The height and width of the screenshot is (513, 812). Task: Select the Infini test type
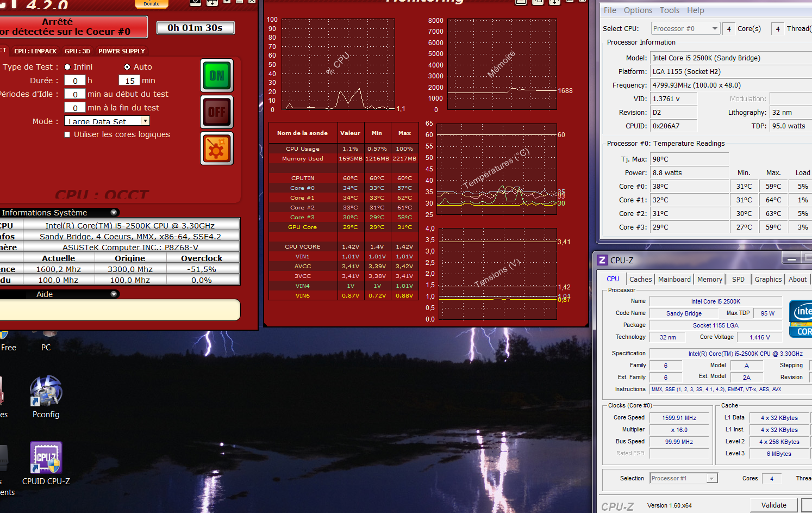click(x=68, y=67)
